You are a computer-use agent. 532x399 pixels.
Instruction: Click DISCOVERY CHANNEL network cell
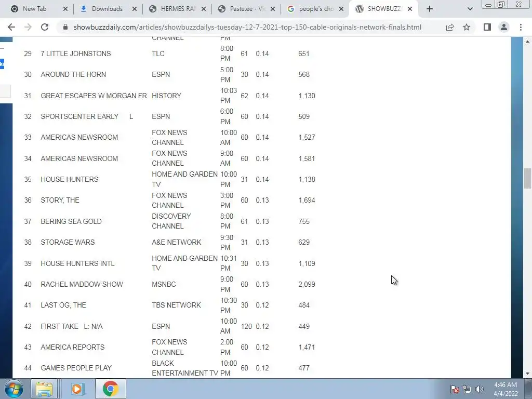coord(171,221)
